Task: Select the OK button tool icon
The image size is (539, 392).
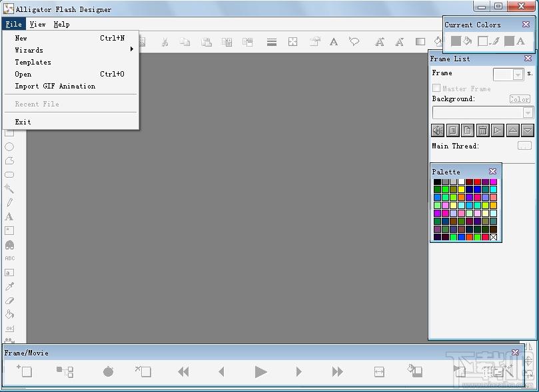Action: tap(9, 329)
